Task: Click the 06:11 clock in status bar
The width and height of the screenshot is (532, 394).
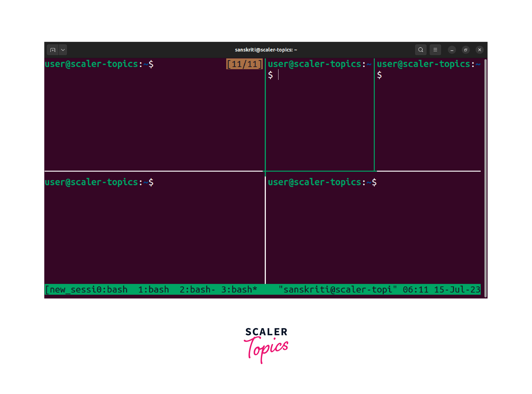Action: 415,289
